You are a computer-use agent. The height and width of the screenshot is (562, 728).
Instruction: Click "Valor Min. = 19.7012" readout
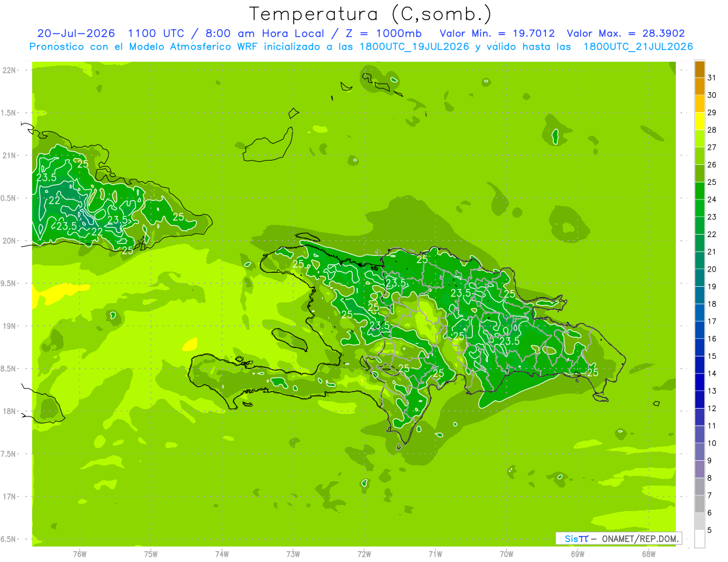497,33
